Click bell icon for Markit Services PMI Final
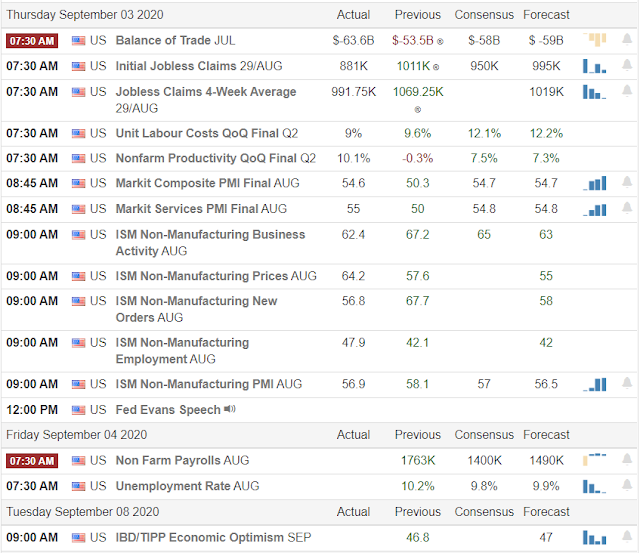This screenshot has height=553, width=640. (627, 208)
